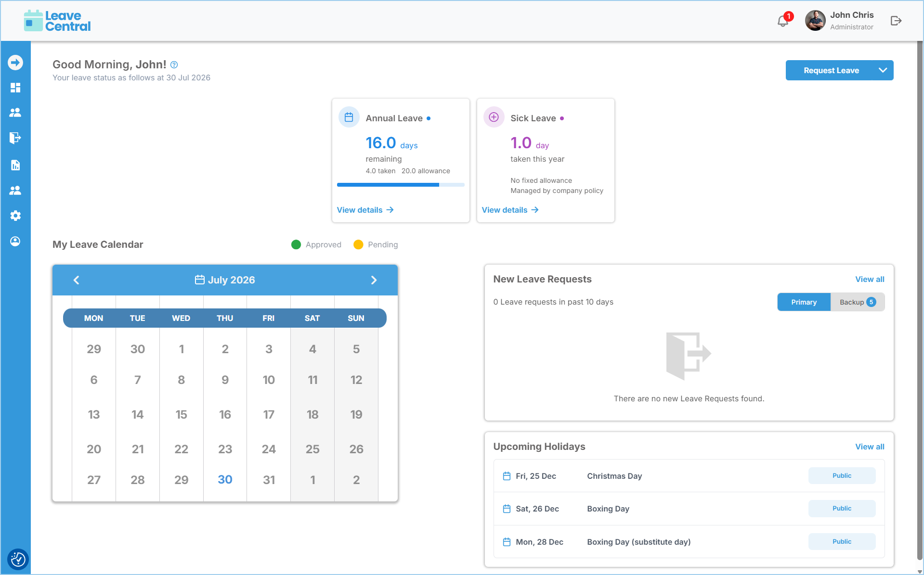This screenshot has width=924, height=575.
Task: Click the Request Leave button
Action: 831,70
